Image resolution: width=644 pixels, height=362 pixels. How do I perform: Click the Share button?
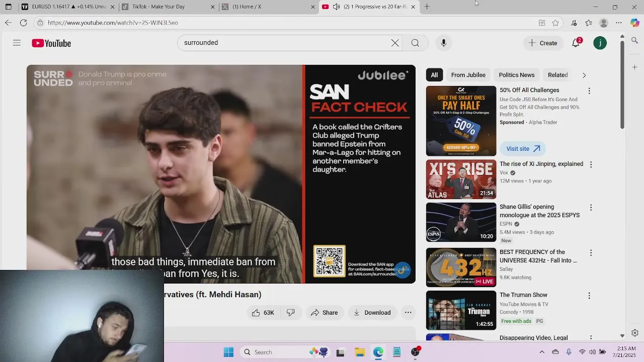324,313
